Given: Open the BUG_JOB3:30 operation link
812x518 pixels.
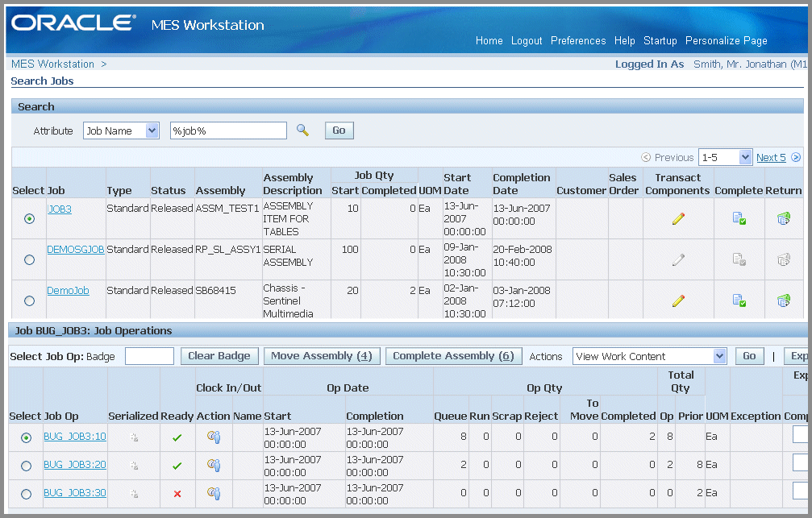Looking at the screenshot, I should [74, 493].
